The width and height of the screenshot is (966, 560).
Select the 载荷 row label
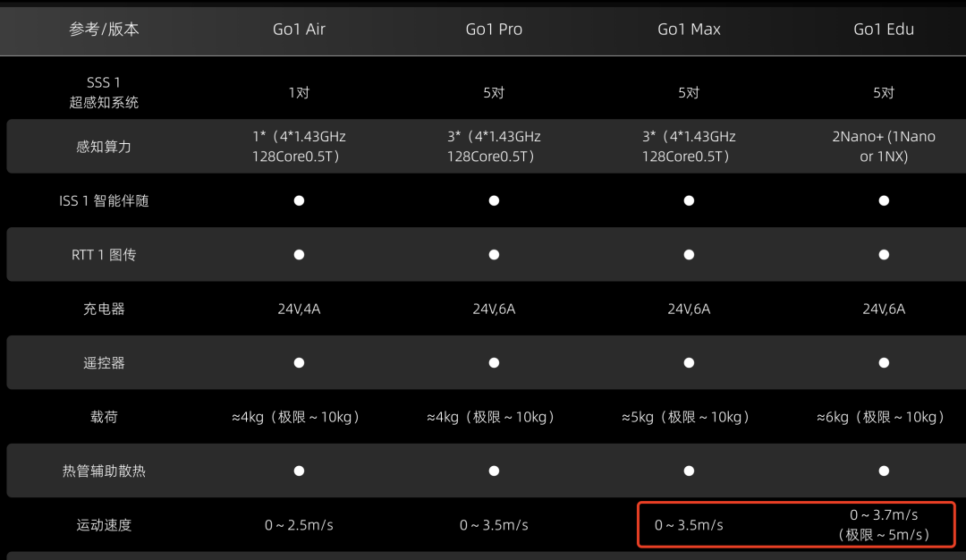pyautogui.click(x=104, y=417)
